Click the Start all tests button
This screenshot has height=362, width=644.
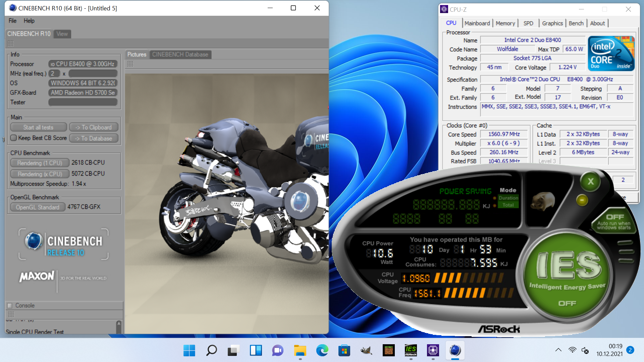click(38, 127)
